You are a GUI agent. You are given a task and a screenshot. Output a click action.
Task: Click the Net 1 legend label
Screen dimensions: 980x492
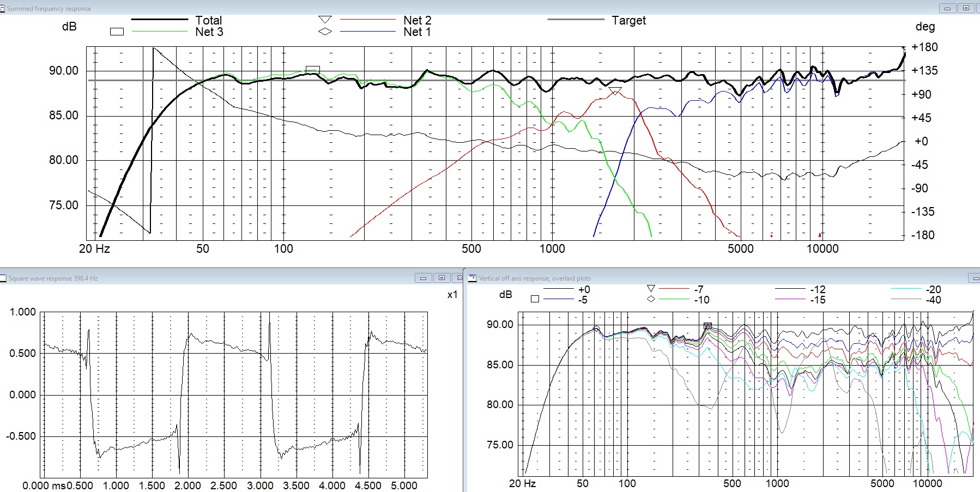418,32
